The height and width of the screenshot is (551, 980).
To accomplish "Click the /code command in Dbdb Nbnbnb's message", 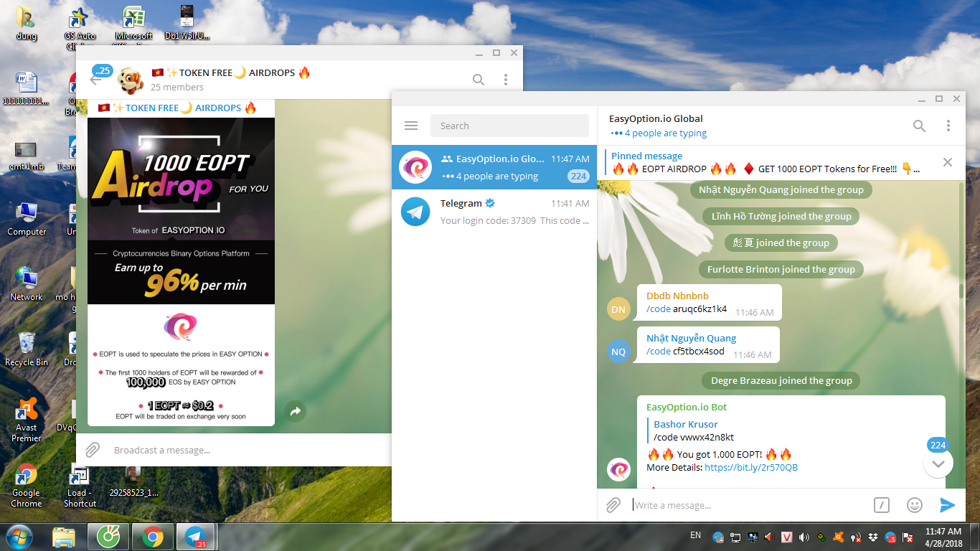I will pos(659,309).
